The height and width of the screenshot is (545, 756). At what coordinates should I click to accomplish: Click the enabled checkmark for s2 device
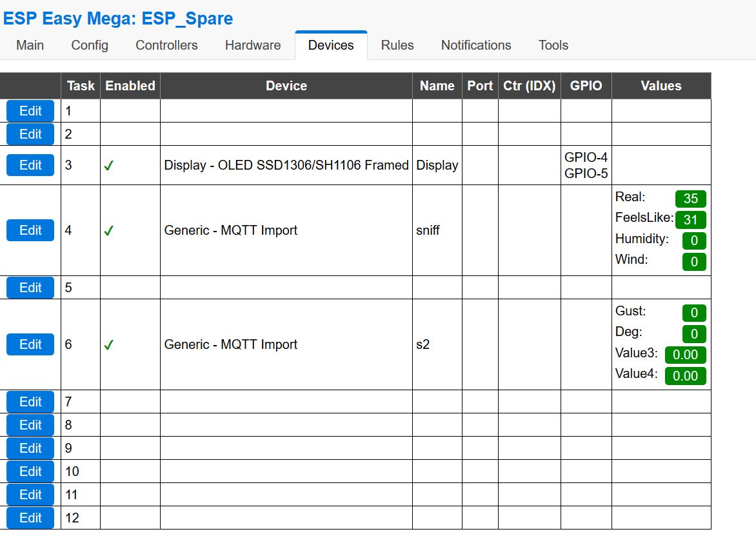(x=108, y=344)
